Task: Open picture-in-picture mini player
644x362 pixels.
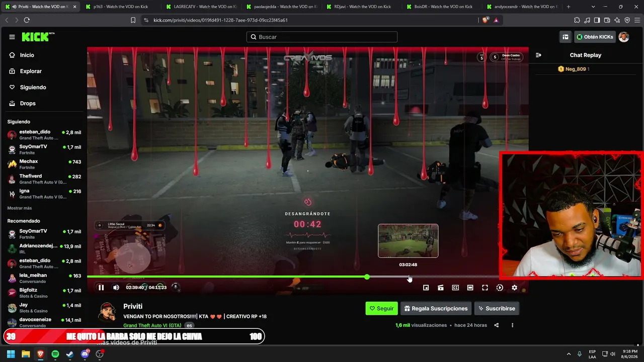Action: (426, 288)
